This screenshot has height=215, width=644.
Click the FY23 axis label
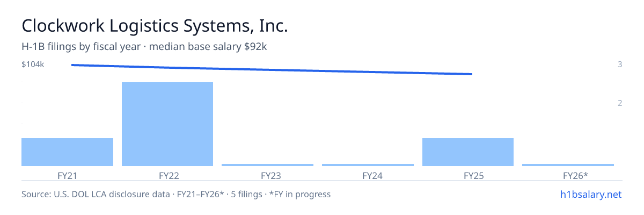coord(268,175)
